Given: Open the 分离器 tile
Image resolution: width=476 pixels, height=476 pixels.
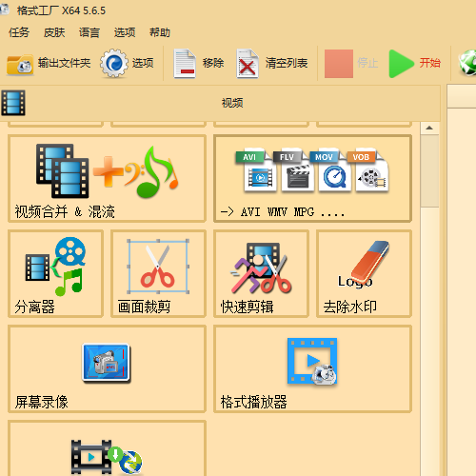Looking at the screenshot, I should [x=55, y=273].
